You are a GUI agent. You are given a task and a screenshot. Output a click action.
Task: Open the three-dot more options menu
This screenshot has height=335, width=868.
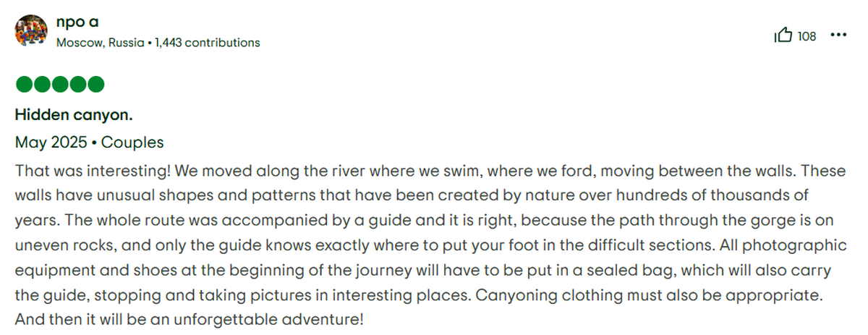pyautogui.click(x=838, y=35)
